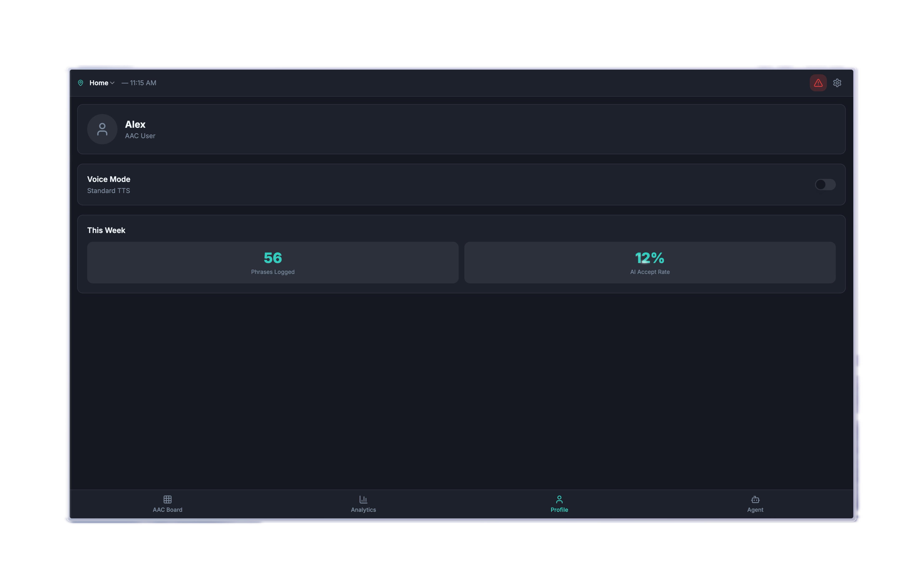Image resolution: width=923 pixels, height=588 pixels.
Task: Click the green location pin icon
Action: (x=80, y=83)
